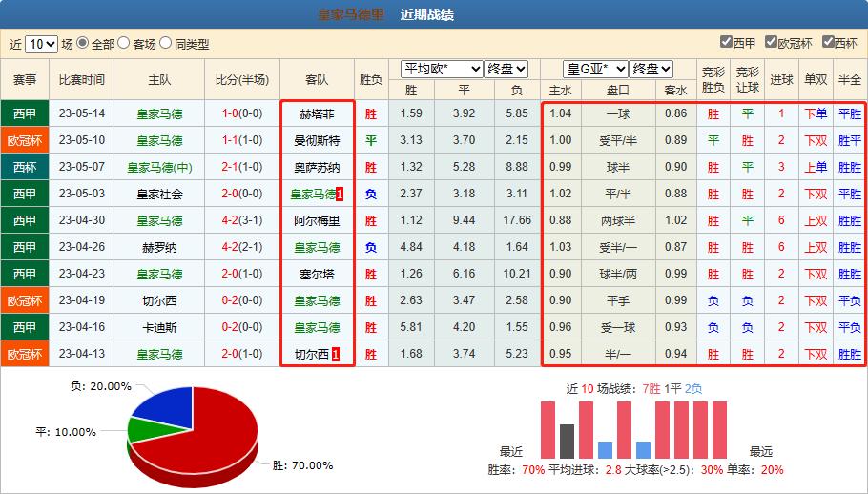The image size is (868, 494).
Task: Click the 胜: 70.00% pie label
Action: coord(302,465)
